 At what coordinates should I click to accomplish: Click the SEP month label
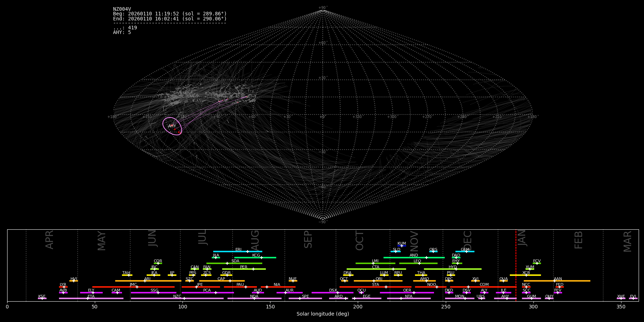click(x=308, y=239)
